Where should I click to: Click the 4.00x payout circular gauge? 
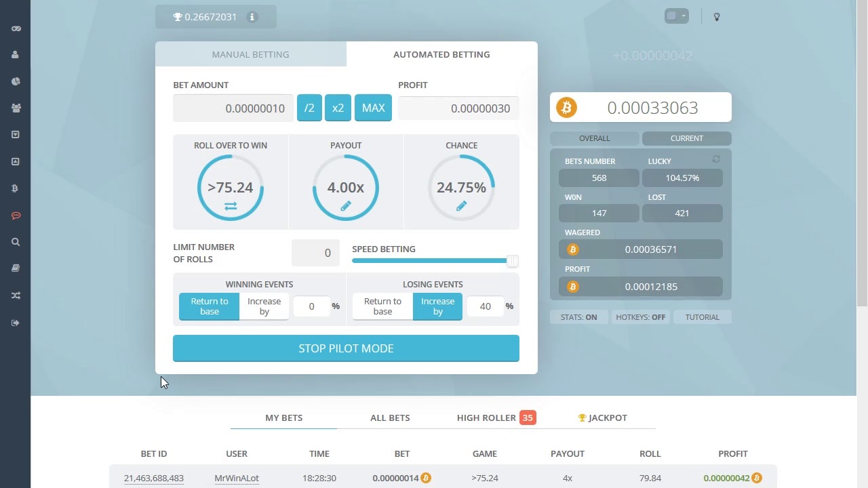point(346,188)
